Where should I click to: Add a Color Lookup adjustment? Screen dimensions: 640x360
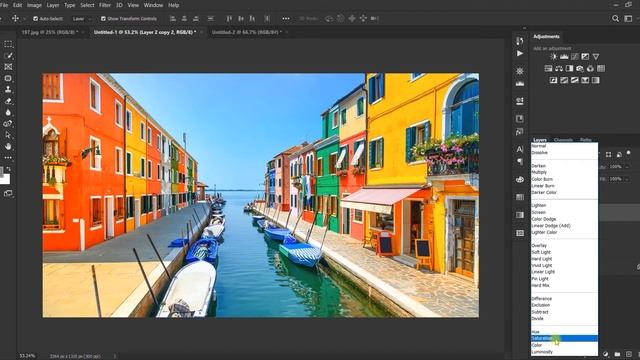pos(601,69)
